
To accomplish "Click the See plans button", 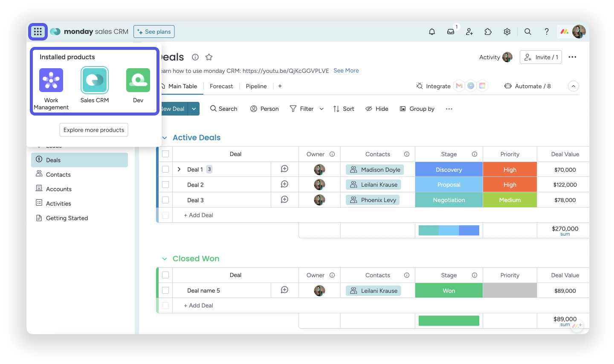I will pyautogui.click(x=154, y=32).
